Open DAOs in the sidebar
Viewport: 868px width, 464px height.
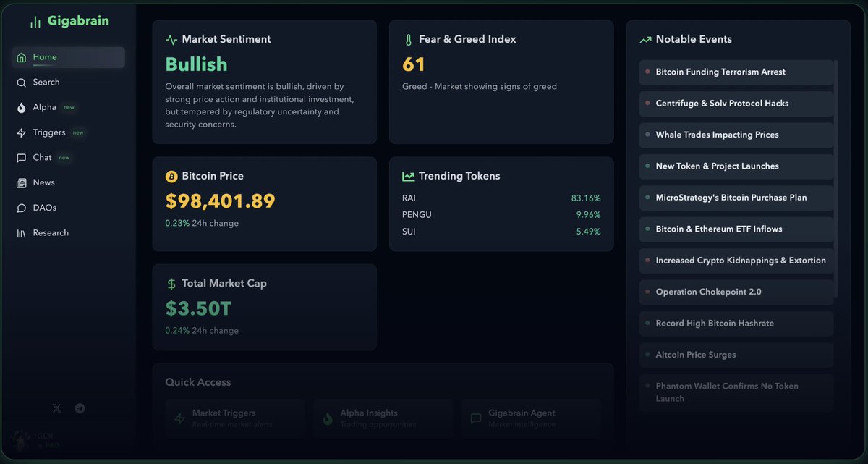(69, 208)
